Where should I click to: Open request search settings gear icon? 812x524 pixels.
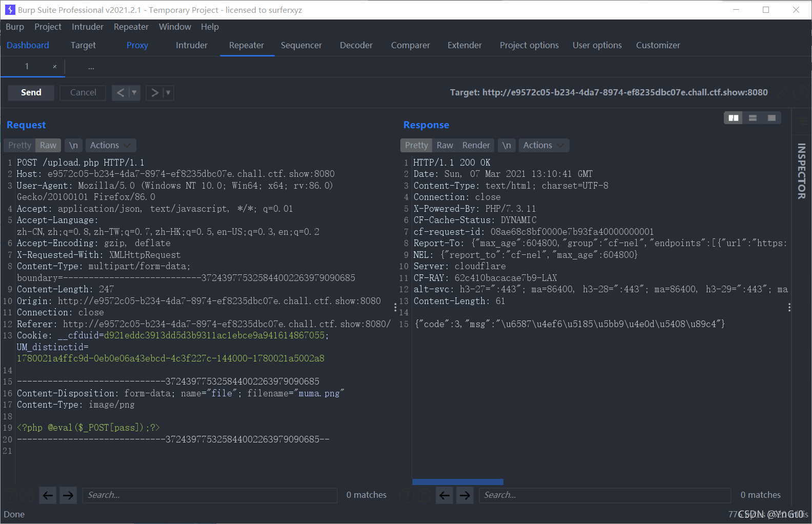[27, 495]
